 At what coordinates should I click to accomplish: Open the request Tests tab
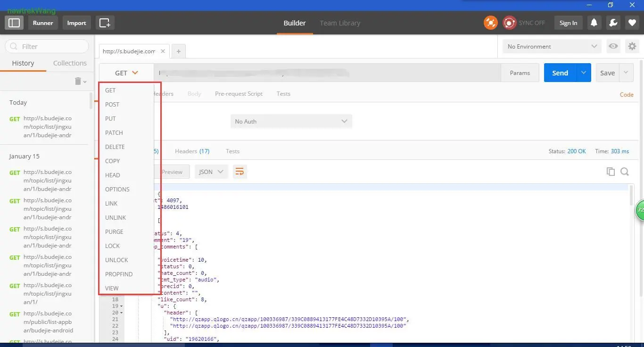(283, 93)
